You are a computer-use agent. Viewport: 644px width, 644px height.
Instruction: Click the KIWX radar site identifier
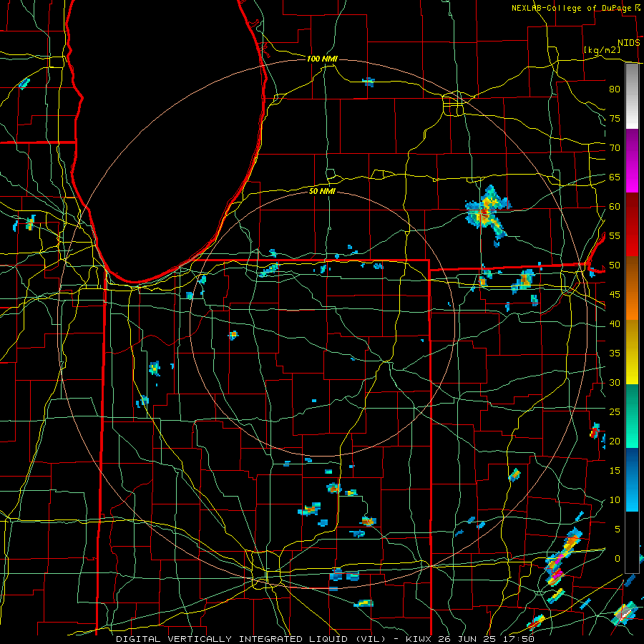point(420,639)
